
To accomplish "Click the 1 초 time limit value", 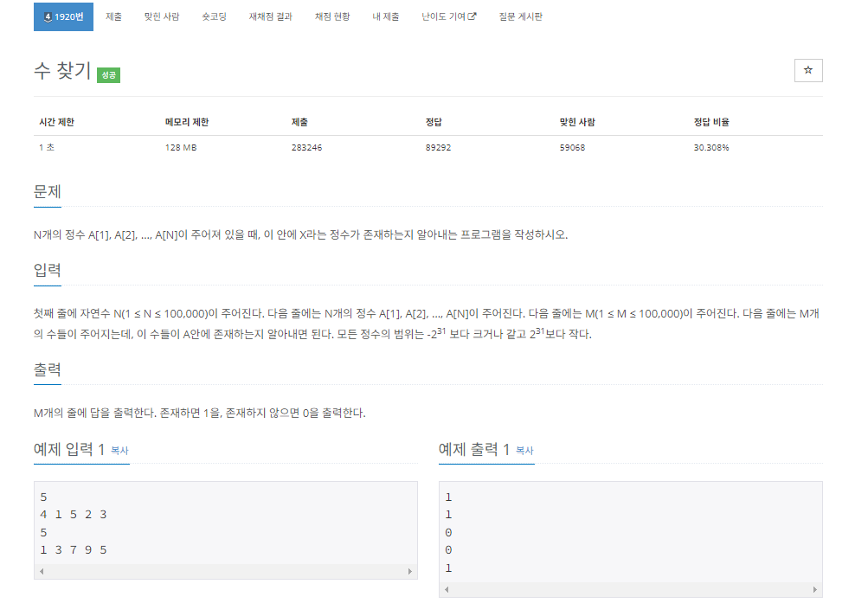I will point(47,148).
